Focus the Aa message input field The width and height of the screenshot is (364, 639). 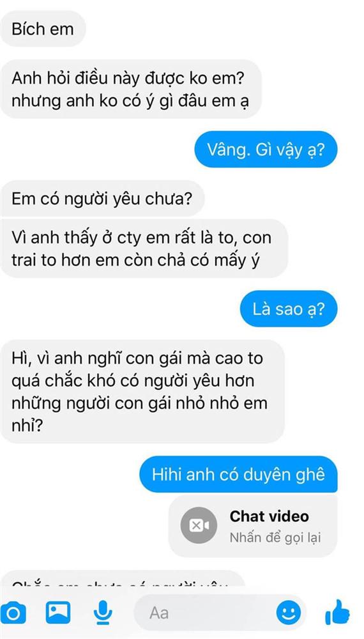point(220,613)
